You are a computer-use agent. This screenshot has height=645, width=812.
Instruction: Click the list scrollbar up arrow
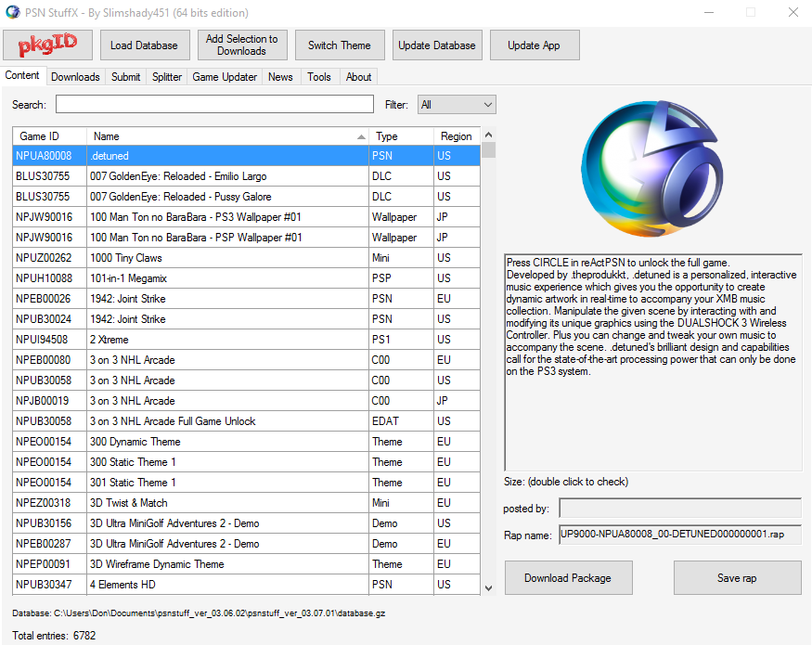[x=488, y=135]
